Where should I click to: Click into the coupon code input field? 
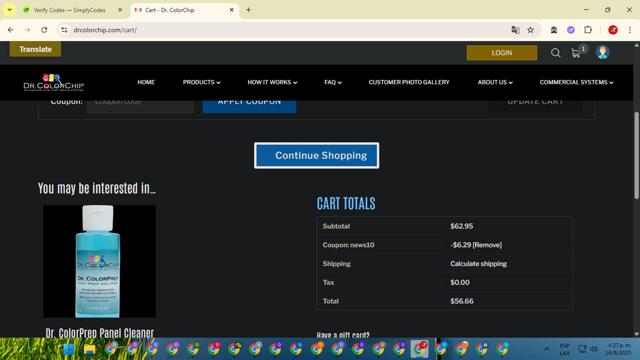pos(140,106)
